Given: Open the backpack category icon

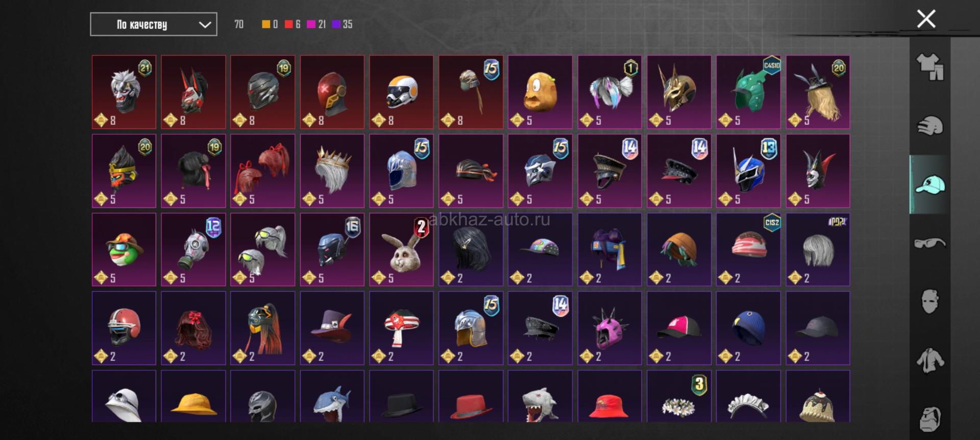Looking at the screenshot, I should coord(930,419).
